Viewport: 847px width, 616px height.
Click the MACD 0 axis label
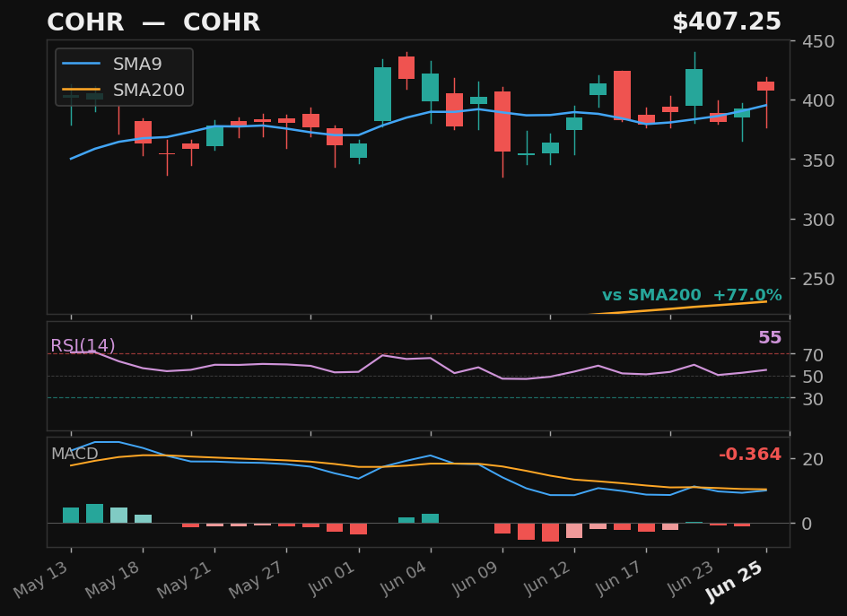[807, 524]
